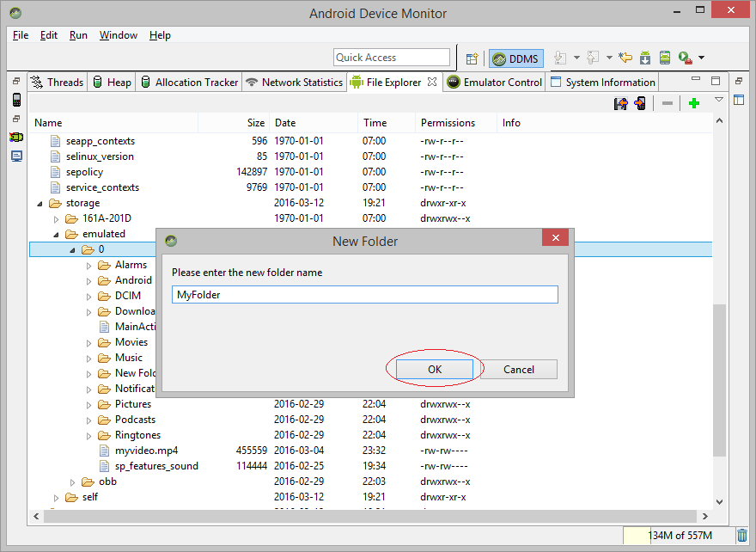756x552 pixels.
Task: Sort by the Permissions column header
Action: pyautogui.click(x=455, y=123)
